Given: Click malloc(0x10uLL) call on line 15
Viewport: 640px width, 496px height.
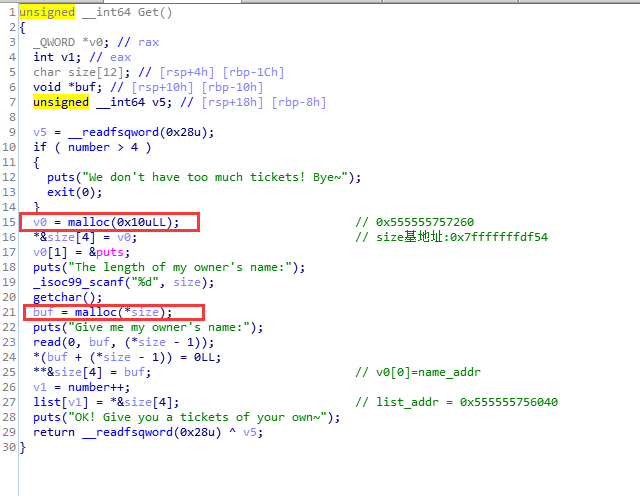Looking at the screenshot, I should coord(120,222).
